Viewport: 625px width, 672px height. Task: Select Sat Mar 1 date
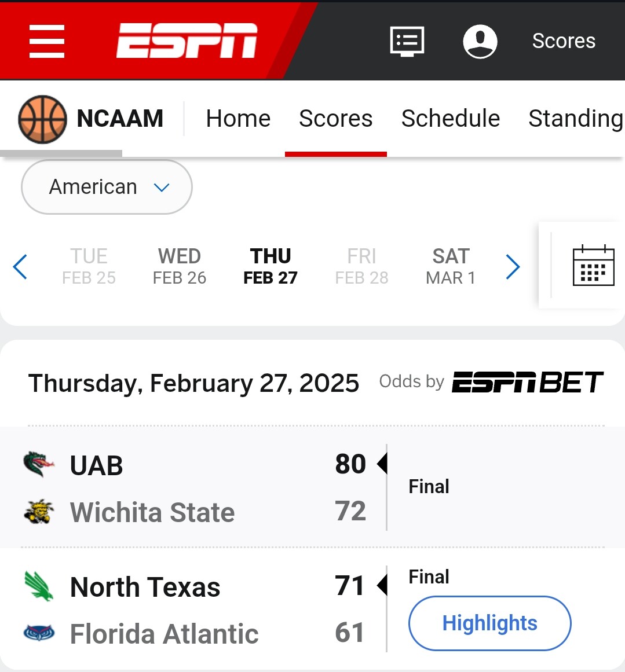coord(451,266)
